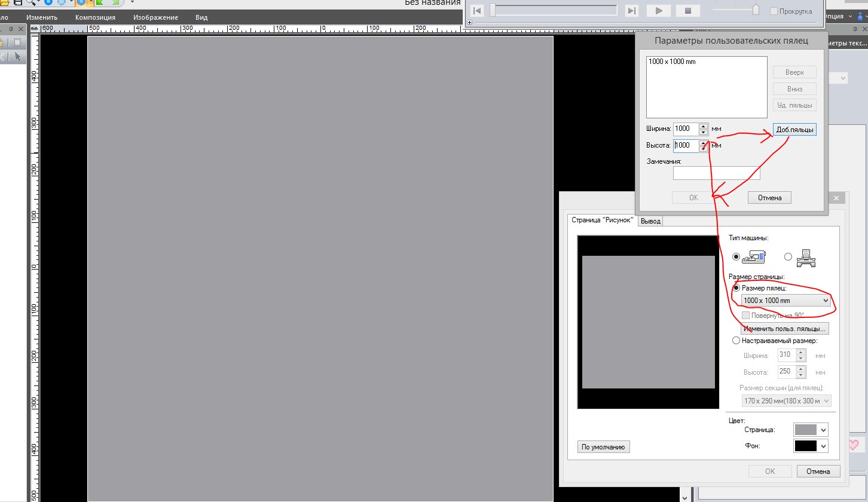Open the Размер секции 170 x 290 dropdown
Image resolution: width=868 pixels, height=502 pixels.
(786, 401)
